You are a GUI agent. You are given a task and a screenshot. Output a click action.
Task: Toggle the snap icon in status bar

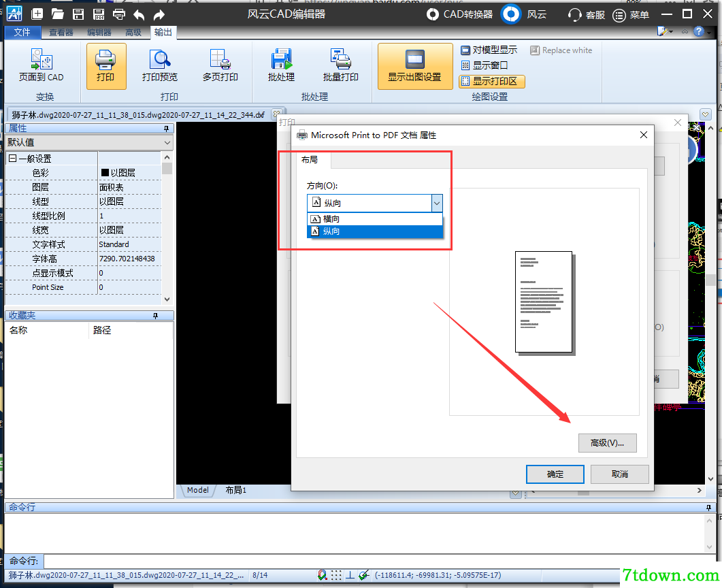tap(323, 575)
